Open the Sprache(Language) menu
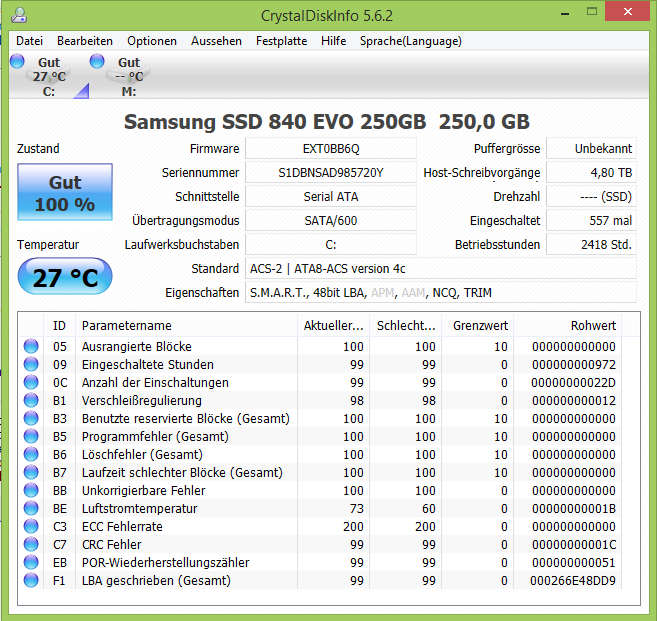The image size is (657, 621). pyautogui.click(x=411, y=41)
